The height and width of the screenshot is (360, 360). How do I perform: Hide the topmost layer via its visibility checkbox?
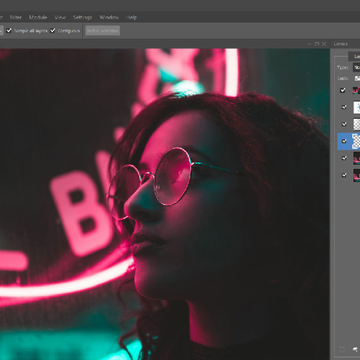pos(342,90)
